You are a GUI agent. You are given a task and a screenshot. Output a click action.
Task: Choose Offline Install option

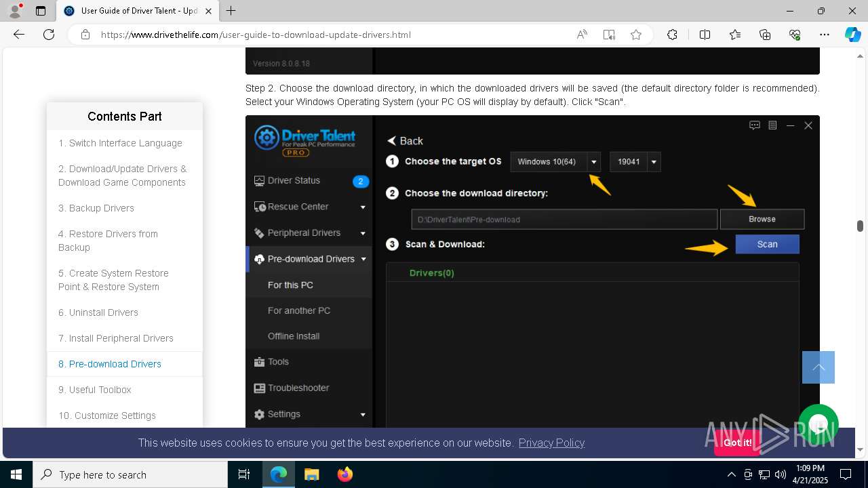(x=309, y=336)
